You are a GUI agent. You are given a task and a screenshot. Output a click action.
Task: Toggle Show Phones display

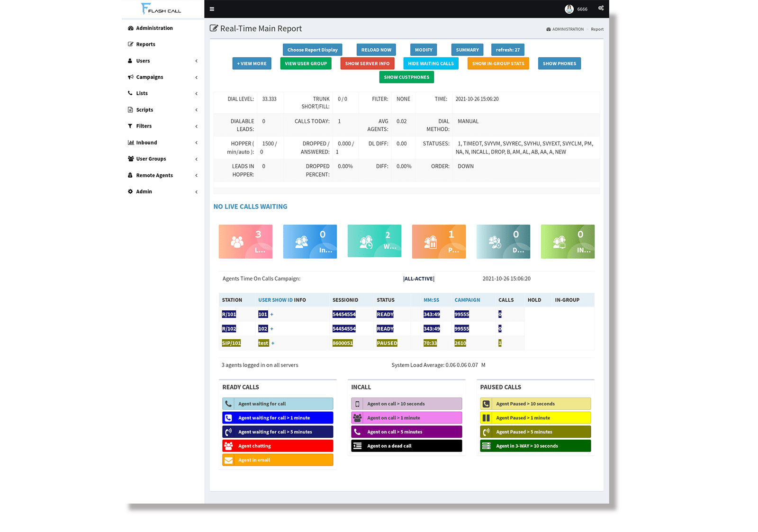coord(559,63)
